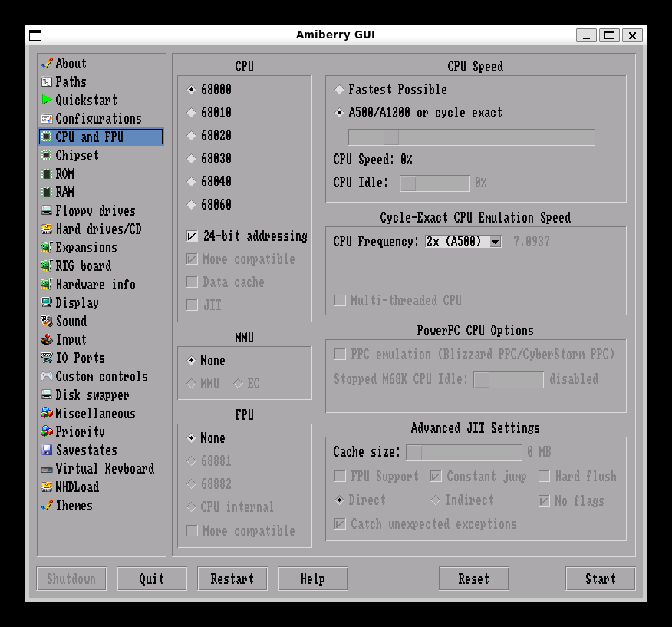Maximize the Amiberry GUI window
The height and width of the screenshot is (627, 672).
[x=609, y=35]
